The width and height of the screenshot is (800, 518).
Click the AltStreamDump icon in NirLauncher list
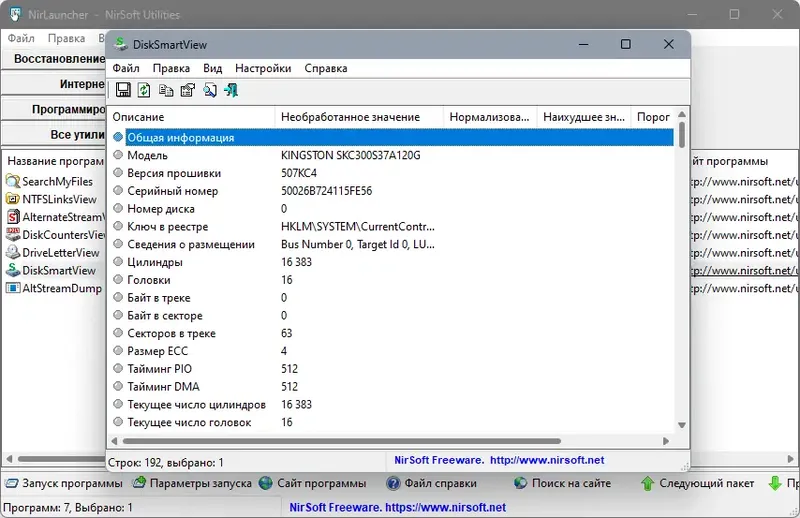click(13, 288)
